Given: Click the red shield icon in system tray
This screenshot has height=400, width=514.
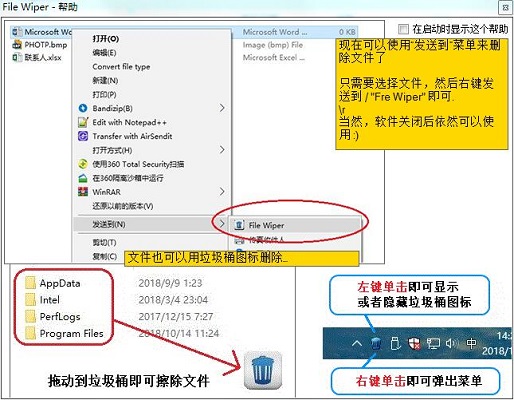Looking at the screenshot, I should tap(414, 343).
